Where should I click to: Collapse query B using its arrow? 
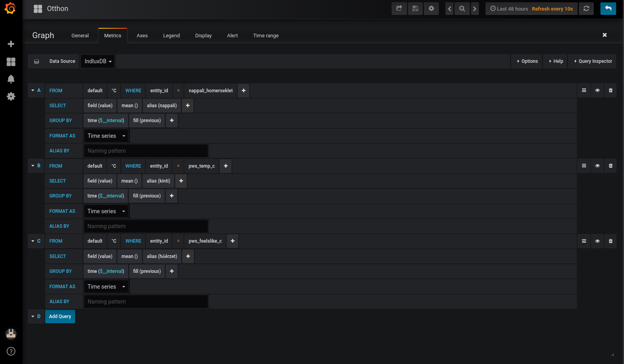[x=33, y=166]
